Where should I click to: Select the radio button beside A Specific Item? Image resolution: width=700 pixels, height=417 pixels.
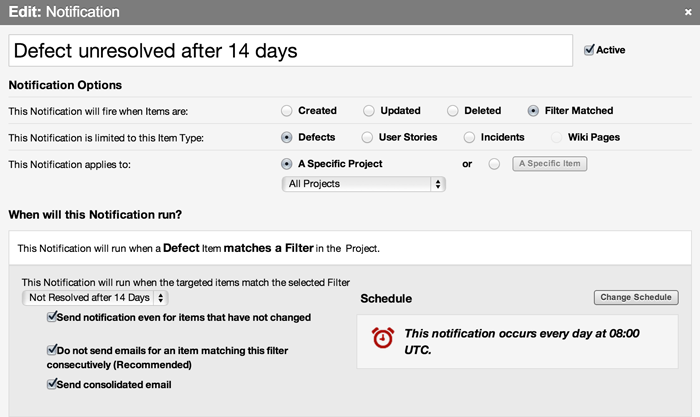tap(494, 164)
